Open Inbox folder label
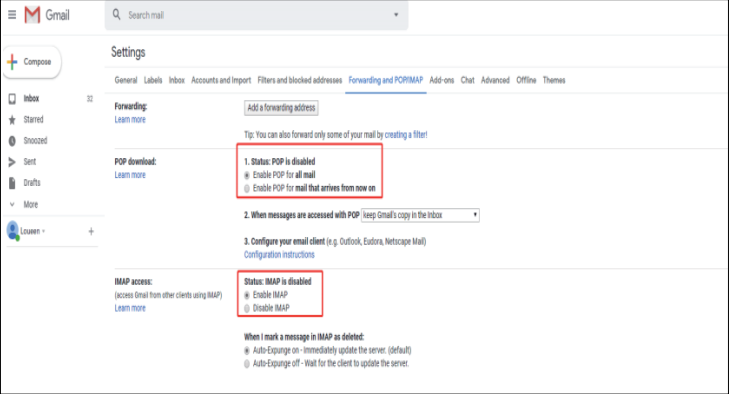 click(x=31, y=99)
